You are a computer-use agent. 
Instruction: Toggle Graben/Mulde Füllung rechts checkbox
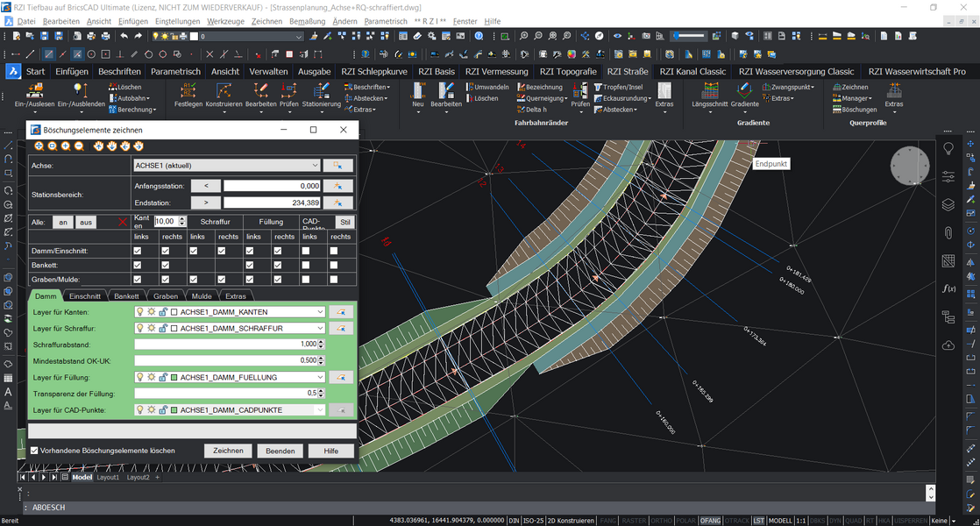coord(278,280)
